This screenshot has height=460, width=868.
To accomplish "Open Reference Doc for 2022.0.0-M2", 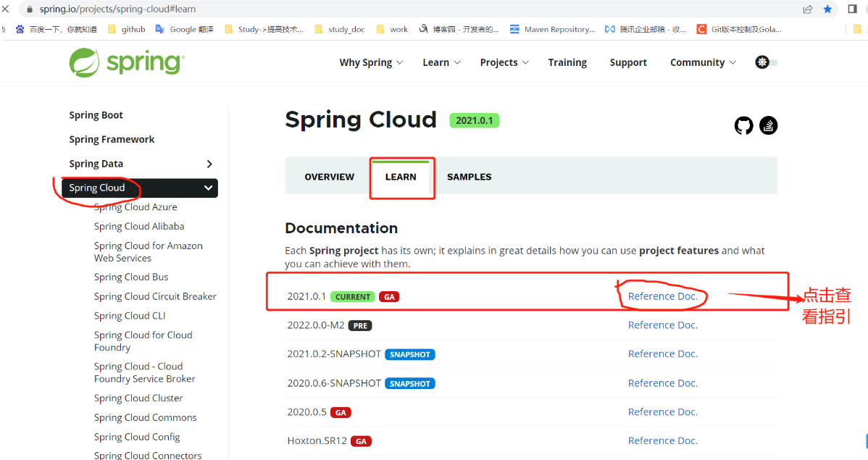I will [663, 325].
